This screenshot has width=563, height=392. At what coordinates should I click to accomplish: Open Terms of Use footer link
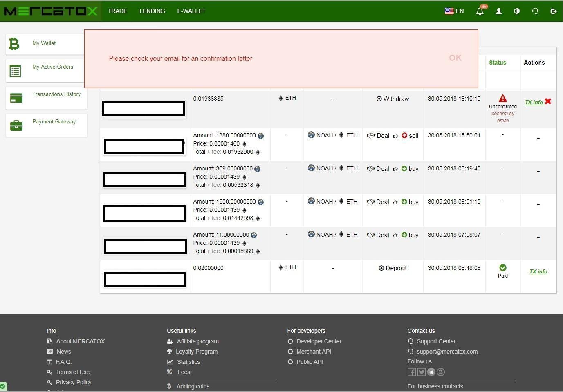(73, 372)
